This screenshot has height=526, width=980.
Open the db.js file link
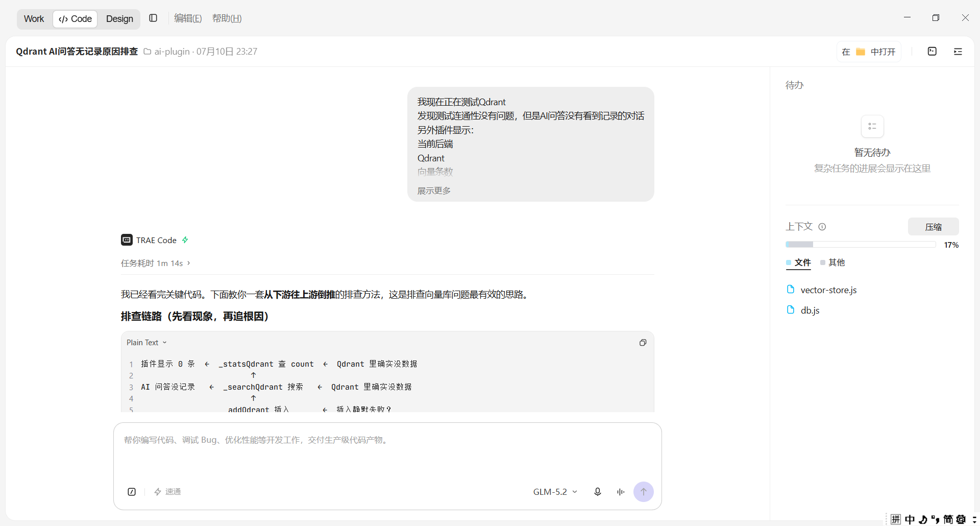pyautogui.click(x=810, y=310)
